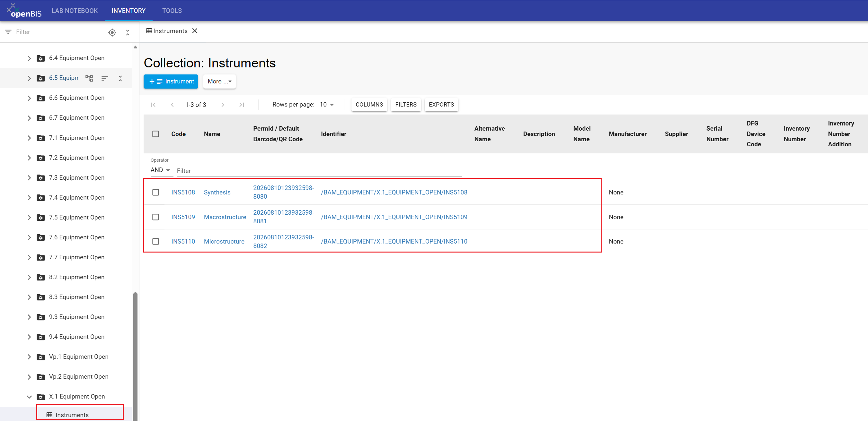Click table icon beside Instruments in tree

(x=49, y=415)
